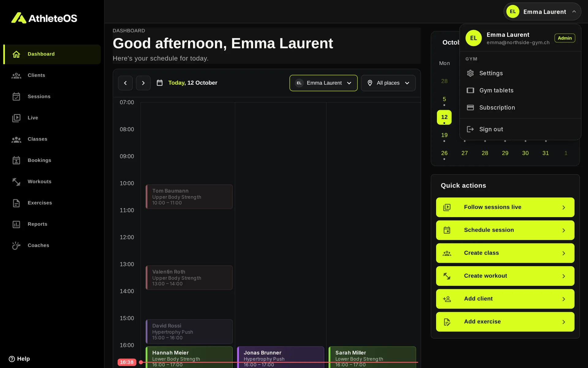Open Sarah Miller Lower Body Strength session
Image resolution: width=588 pixels, height=368 pixels.
(372, 357)
